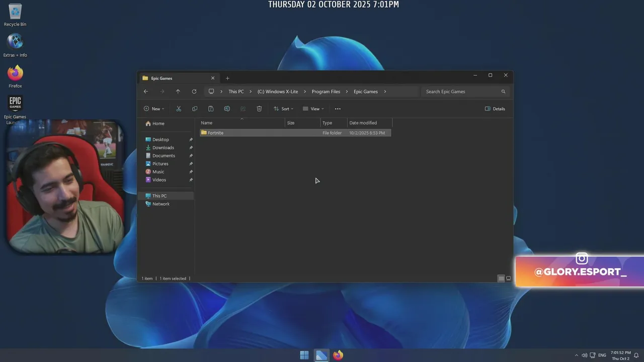Expand the chevron after This PC breadcrumb

[251, 92]
